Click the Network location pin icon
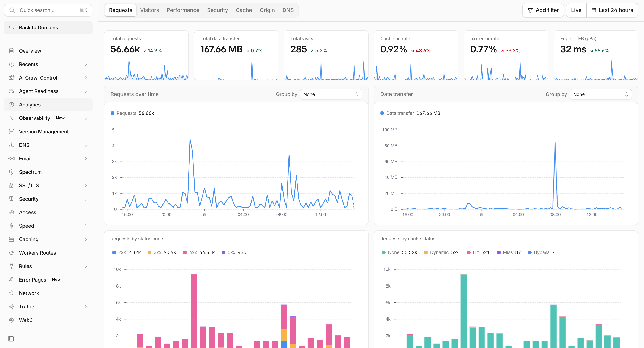This screenshot has width=644, height=348. [11, 293]
